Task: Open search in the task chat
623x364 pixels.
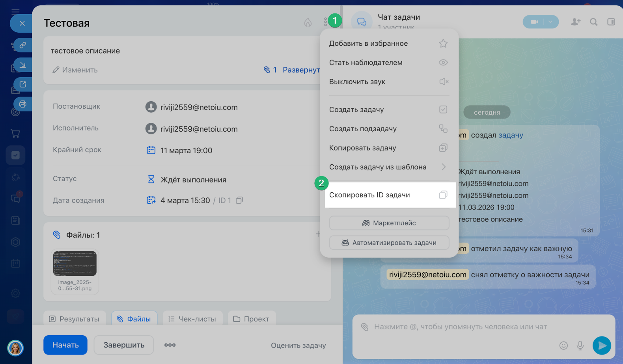Action: tap(593, 22)
